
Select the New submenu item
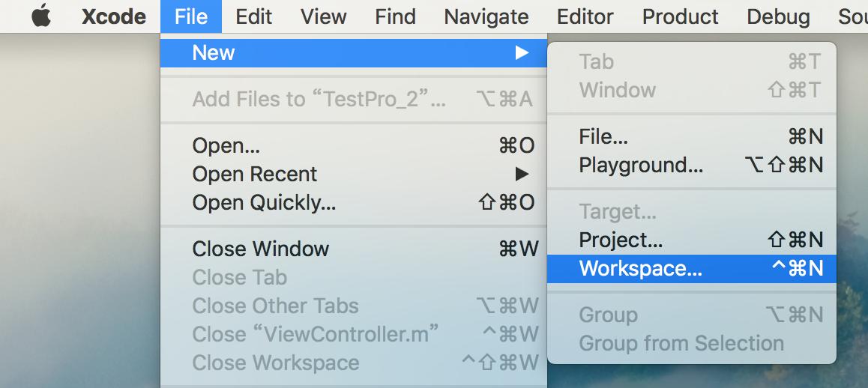click(354, 53)
